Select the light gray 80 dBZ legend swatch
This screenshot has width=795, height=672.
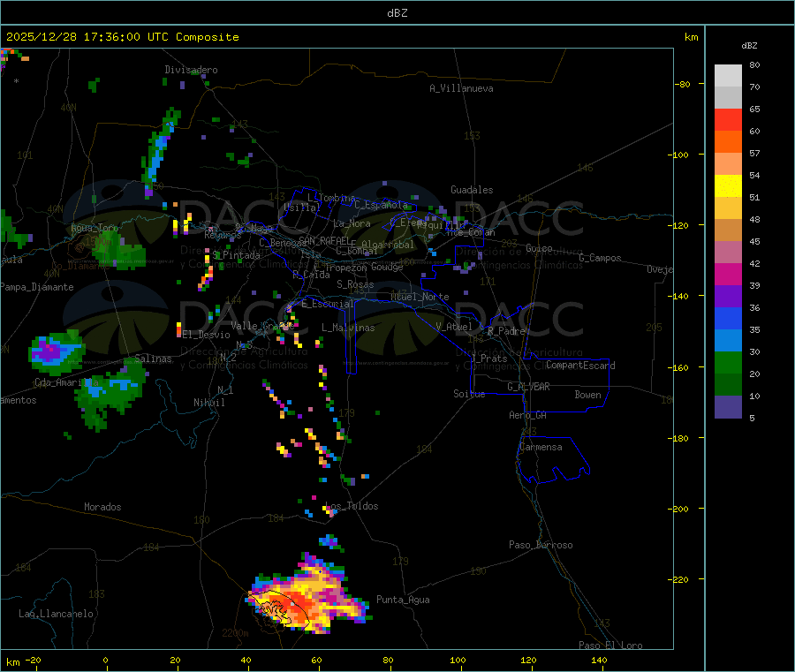coord(728,76)
